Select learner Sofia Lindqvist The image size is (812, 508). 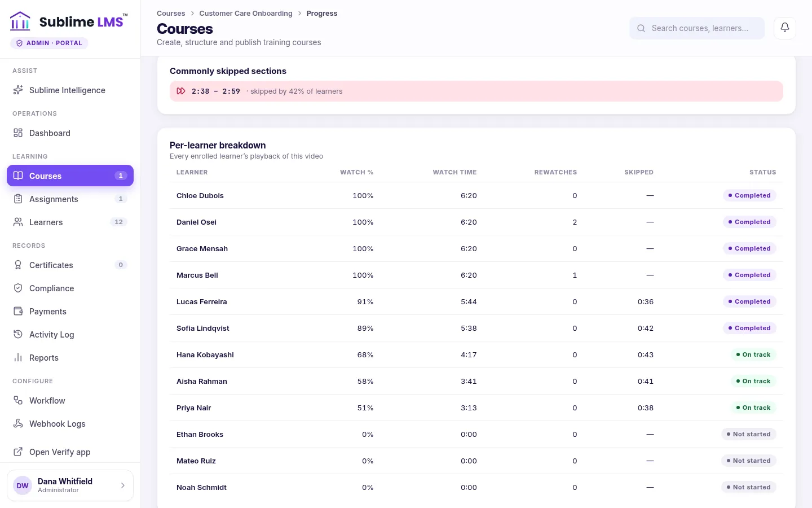203,329
